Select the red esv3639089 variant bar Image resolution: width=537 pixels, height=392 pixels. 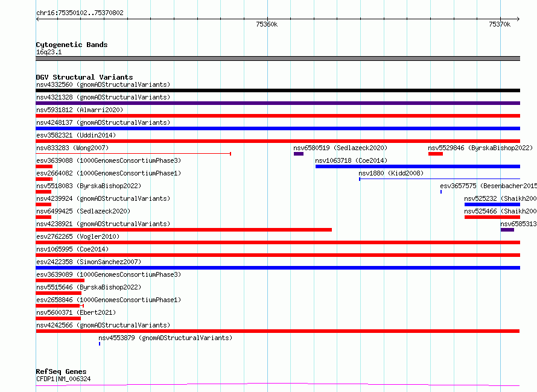pyautogui.click(x=60, y=280)
